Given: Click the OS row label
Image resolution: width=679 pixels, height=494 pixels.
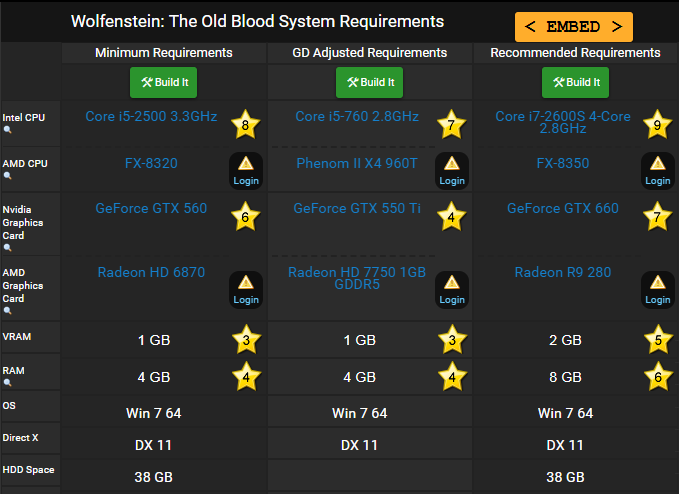Looking at the screenshot, I should point(9,406).
